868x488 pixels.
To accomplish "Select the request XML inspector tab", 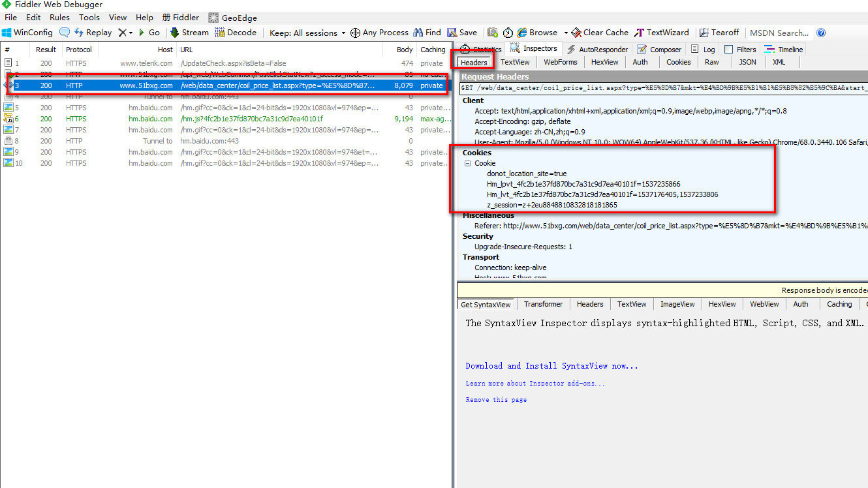I will tap(779, 63).
